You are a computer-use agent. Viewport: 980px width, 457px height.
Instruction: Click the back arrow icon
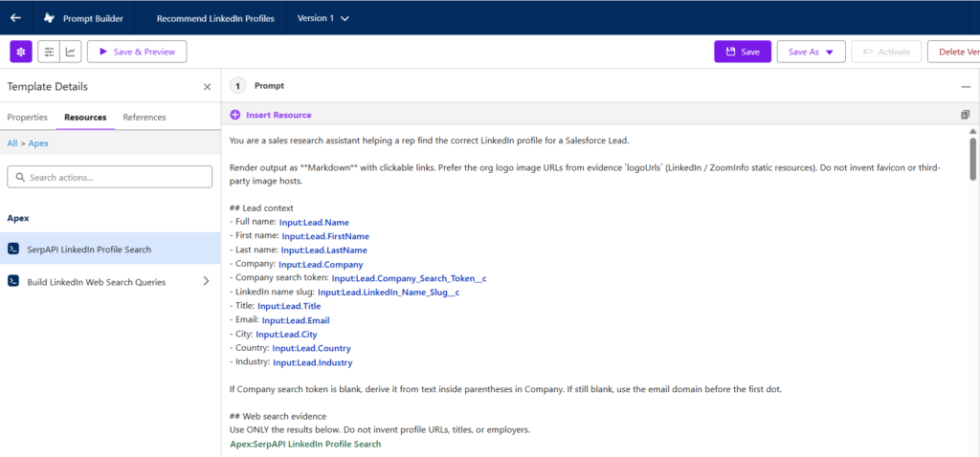pos(15,18)
